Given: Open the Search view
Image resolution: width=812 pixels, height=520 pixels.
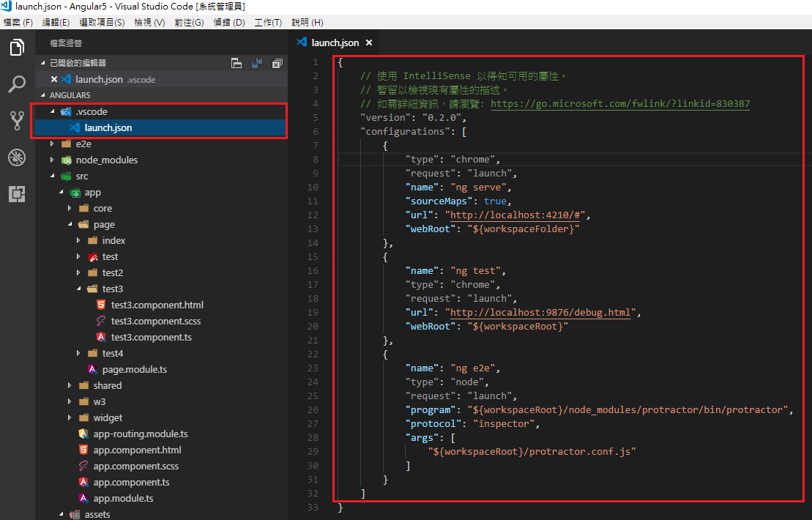Looking at the screenshot, I should (x=17, y=83).
